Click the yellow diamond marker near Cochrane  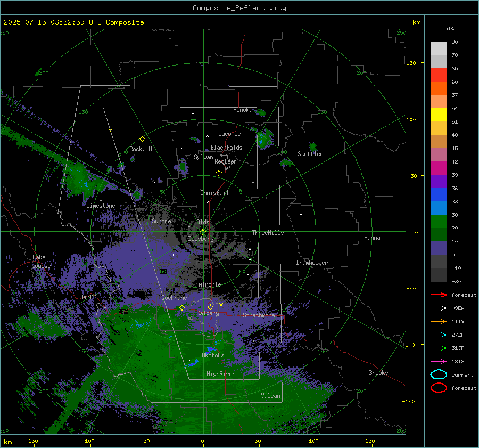182,308
